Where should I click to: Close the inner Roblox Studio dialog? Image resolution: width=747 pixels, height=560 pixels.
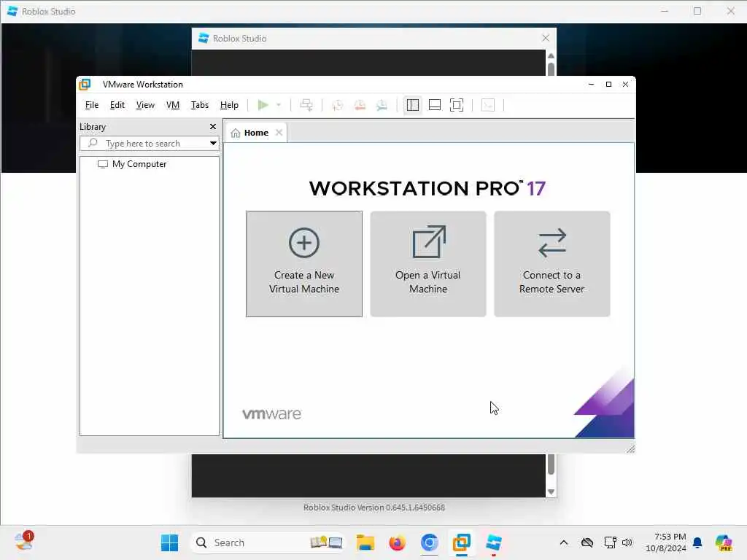click(546, 38)
